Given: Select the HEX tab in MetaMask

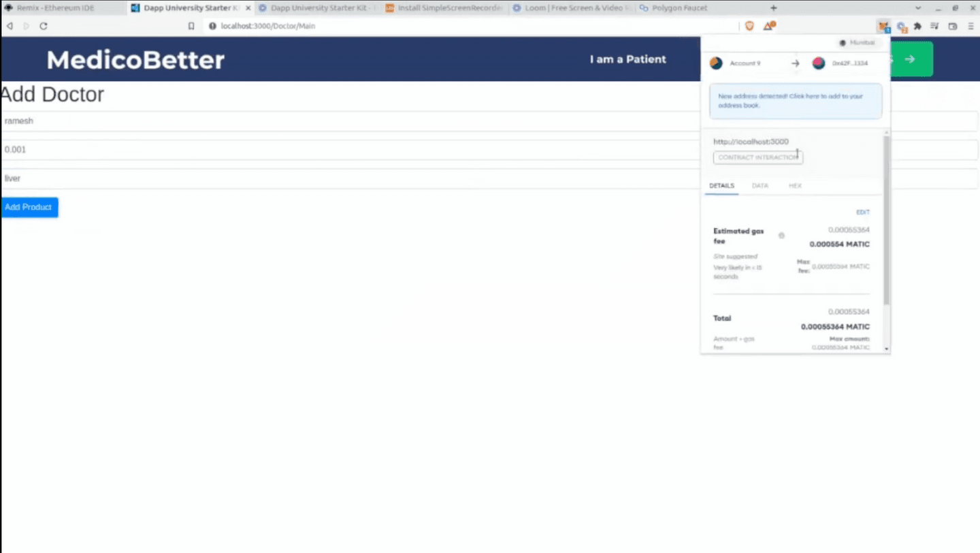Looking at the screenshot, I should 795,186.
